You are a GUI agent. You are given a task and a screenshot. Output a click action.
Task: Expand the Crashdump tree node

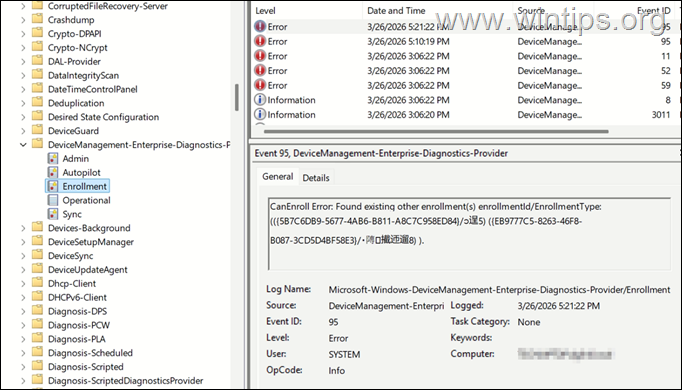pyautogui.click(x=23, y=20)
